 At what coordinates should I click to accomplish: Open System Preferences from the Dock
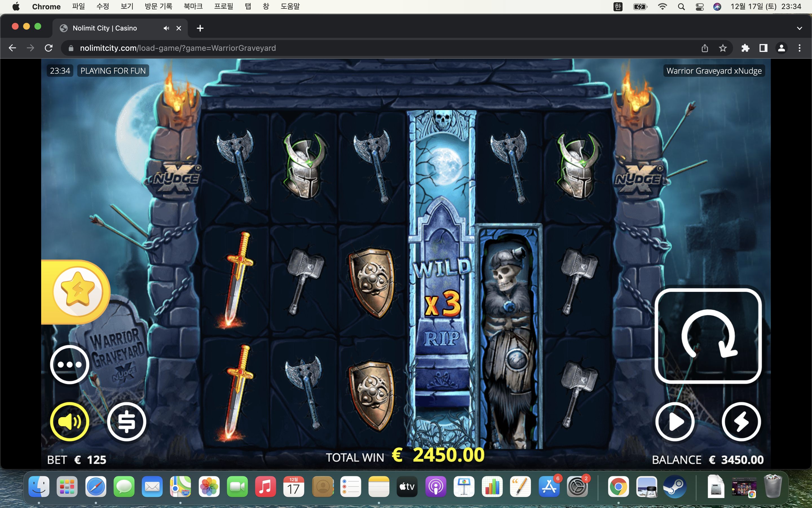tap(577, 487)
